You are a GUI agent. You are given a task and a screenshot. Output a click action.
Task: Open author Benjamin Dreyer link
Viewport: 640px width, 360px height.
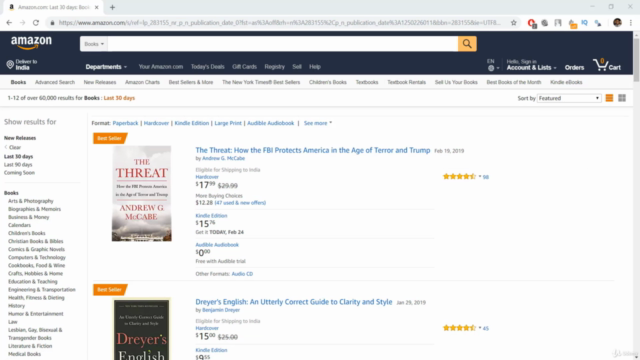point(221,310)
